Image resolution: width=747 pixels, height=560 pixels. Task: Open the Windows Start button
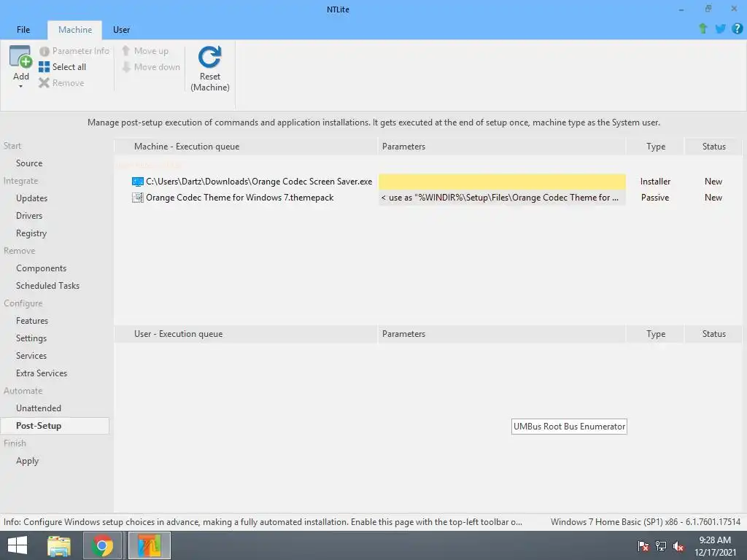click(18, 545)
